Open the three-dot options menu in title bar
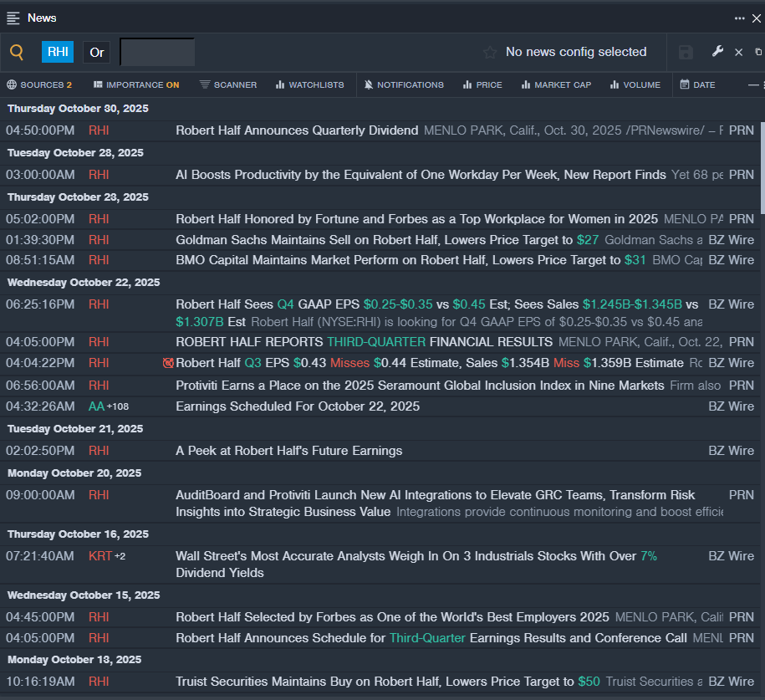 [739, 18]
